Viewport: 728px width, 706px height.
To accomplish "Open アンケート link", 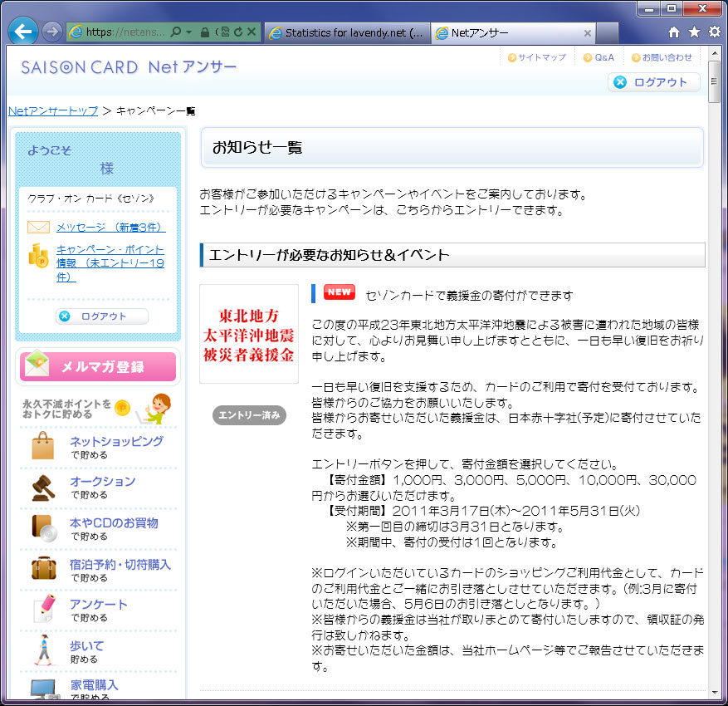I will pyautogui.click(x=99, y=605).
